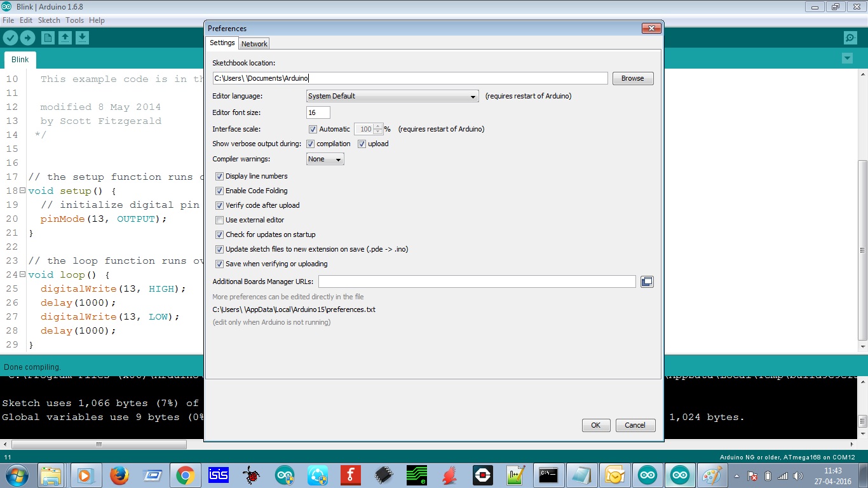Image resolution: width=868 pixels, height=488 pixels.
Task: Close the Preferences dialog
Action: click(x=651, y=28)
